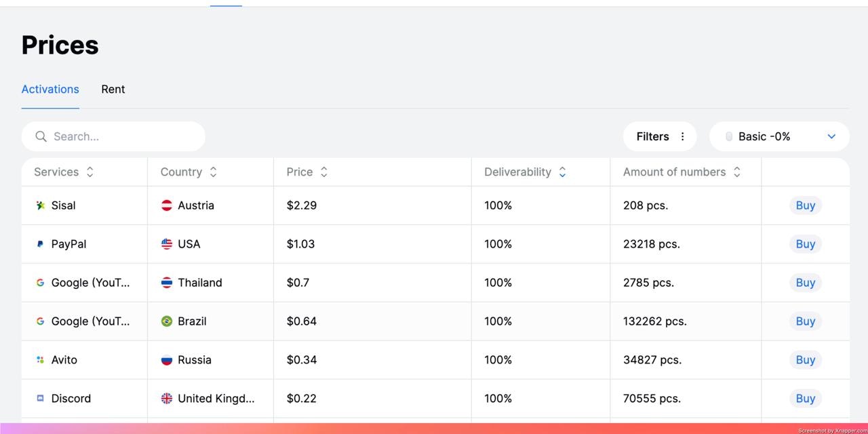Buy the Google Brazil number
868x434 pixels.
806,321
